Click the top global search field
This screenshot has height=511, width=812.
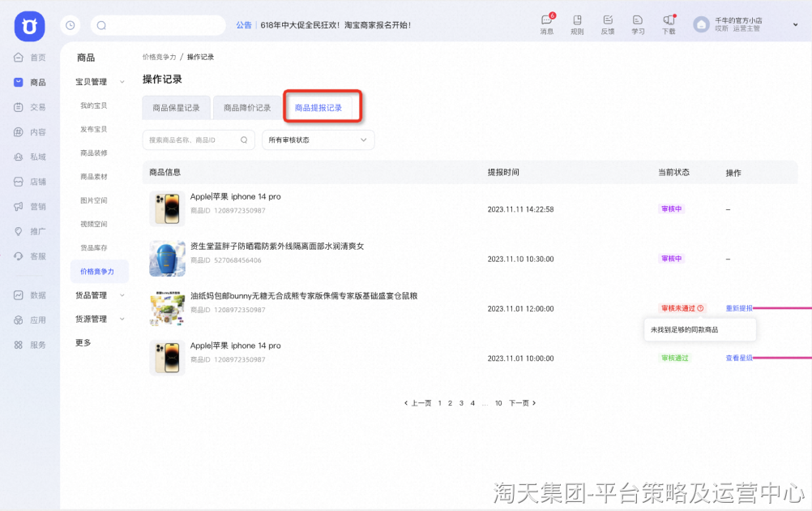158,25
